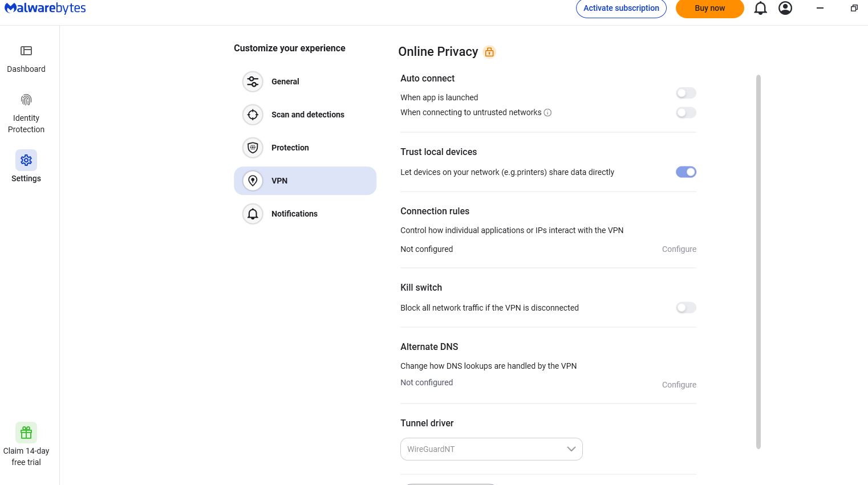Click the Activate subscription button
The image size is (868, 485).
tap(621, 9)
